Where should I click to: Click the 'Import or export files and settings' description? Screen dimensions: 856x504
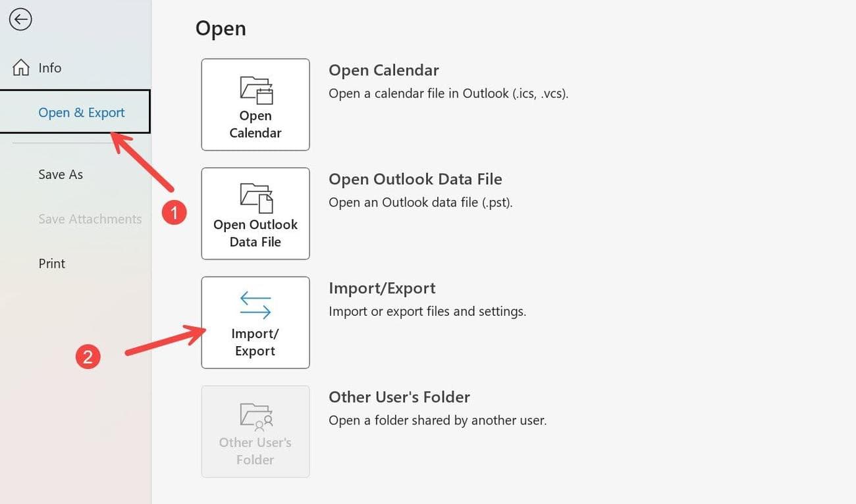[427, 311]
